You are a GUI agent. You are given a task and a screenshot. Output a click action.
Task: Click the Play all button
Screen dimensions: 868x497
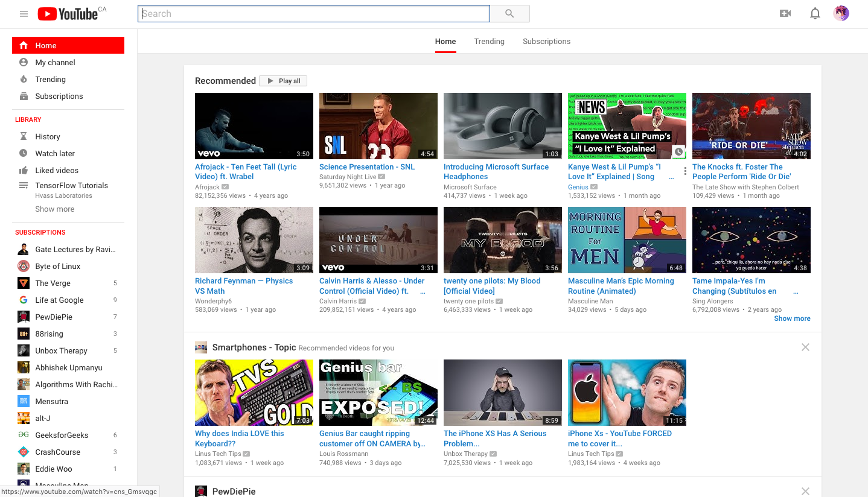(x=284, y=81)
